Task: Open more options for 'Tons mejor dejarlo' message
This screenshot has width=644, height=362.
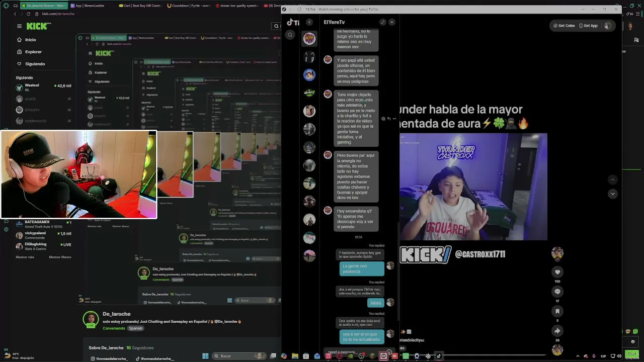Action: click(x=394, y=119)
